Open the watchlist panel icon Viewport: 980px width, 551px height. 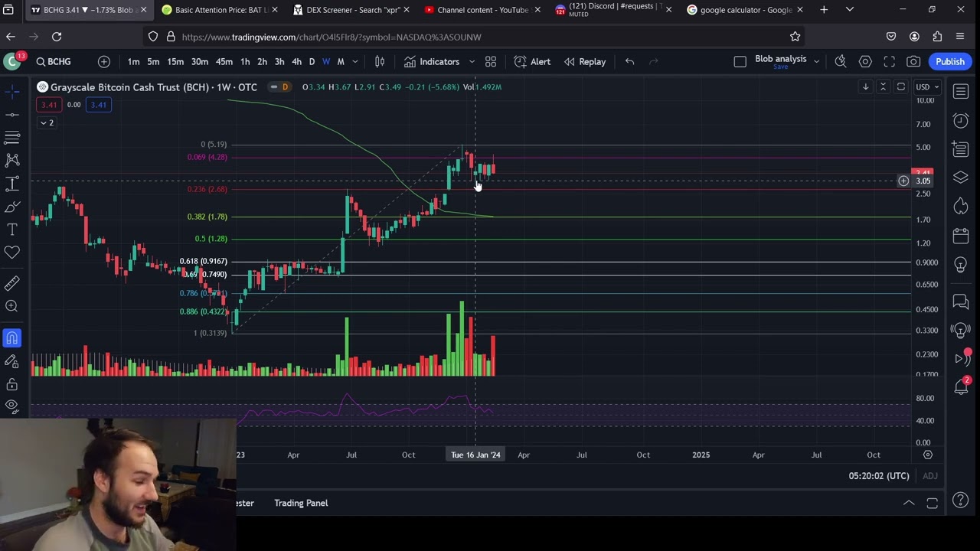(x=961, y=92)
